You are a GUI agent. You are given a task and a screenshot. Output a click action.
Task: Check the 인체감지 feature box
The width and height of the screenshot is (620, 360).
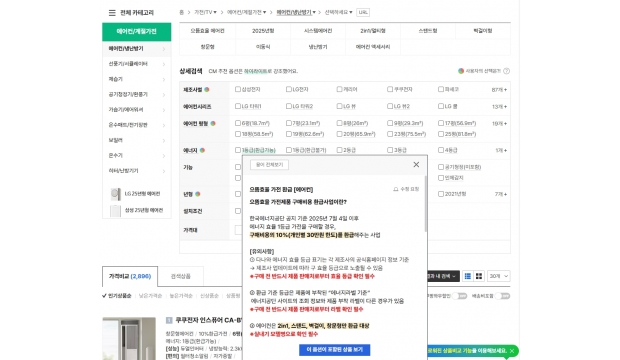(441, 178)
